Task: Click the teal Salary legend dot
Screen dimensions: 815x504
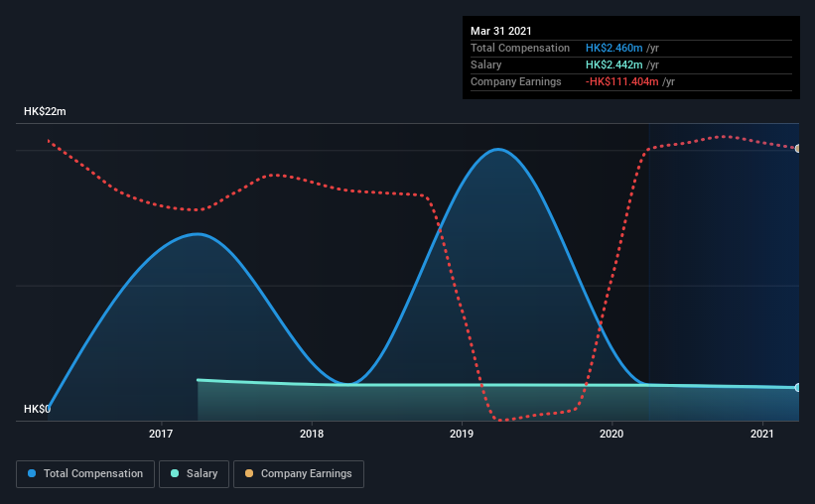Action: [175, 473]
